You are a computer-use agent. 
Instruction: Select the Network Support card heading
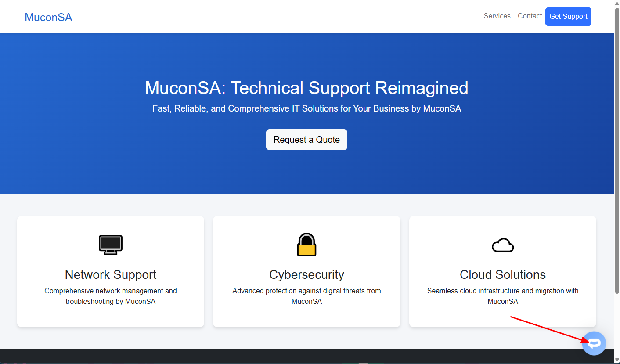[111, 275]
